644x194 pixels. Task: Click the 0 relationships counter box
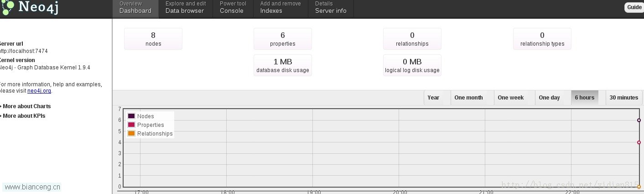pos(412,39)
